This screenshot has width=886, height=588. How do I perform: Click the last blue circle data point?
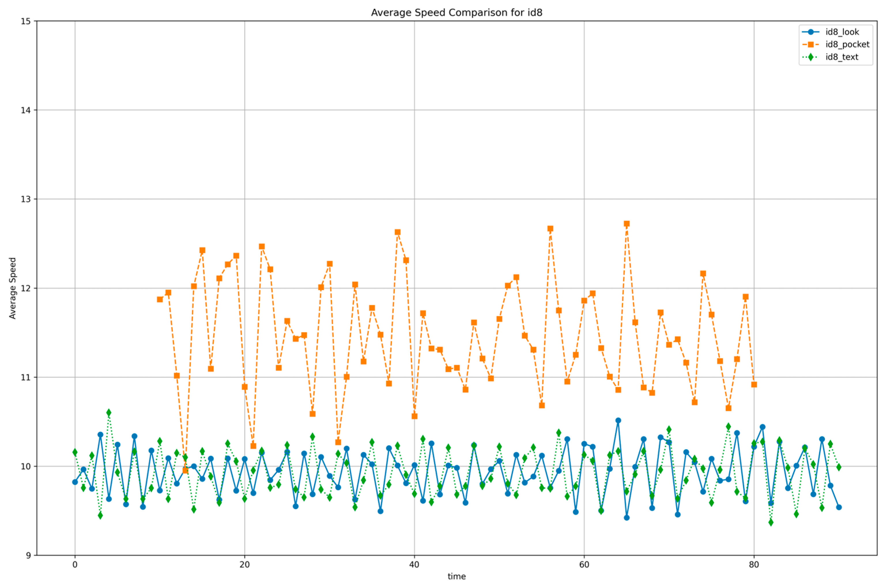(x=839, y=507)
